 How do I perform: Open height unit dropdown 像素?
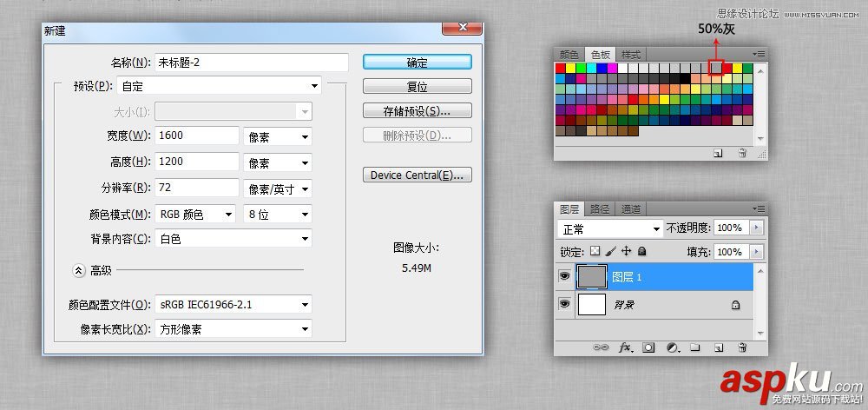(x=278, y=163)
